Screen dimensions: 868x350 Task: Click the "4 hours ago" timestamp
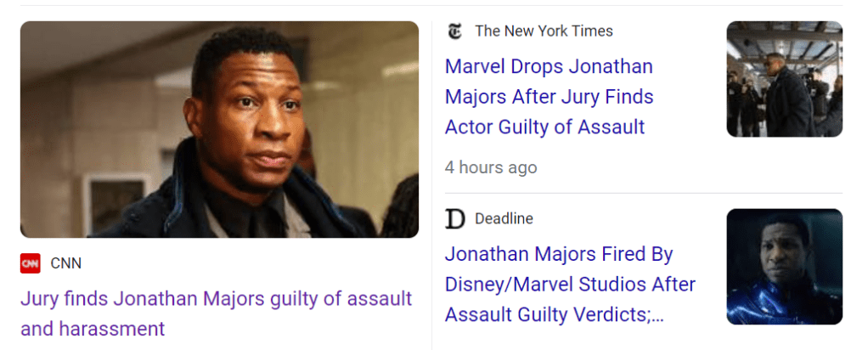491,167
